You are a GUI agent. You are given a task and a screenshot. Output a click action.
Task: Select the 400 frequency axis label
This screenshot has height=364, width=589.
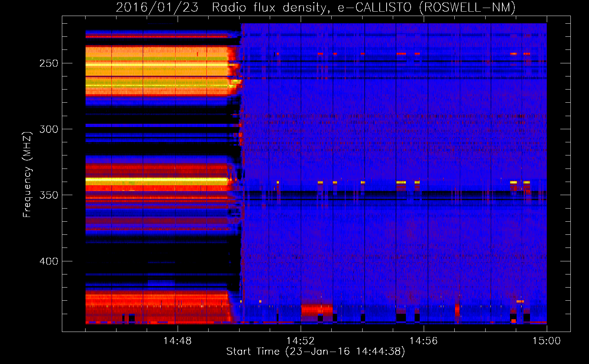pos(49,261)
